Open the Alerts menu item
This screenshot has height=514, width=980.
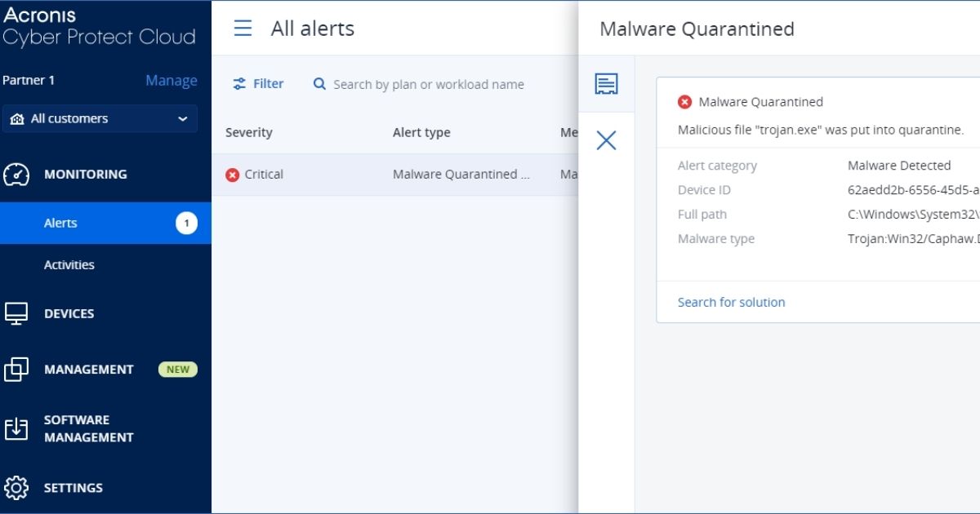click(61, 223)
